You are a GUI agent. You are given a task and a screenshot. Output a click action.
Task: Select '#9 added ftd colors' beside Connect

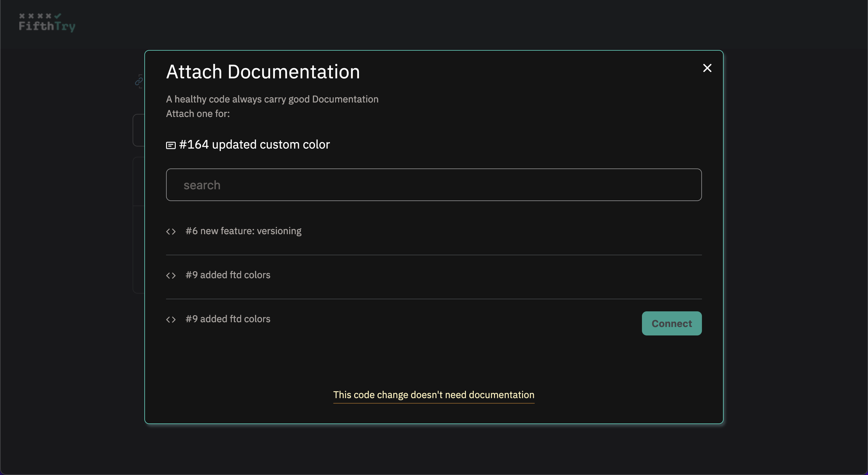pos(228,319)
